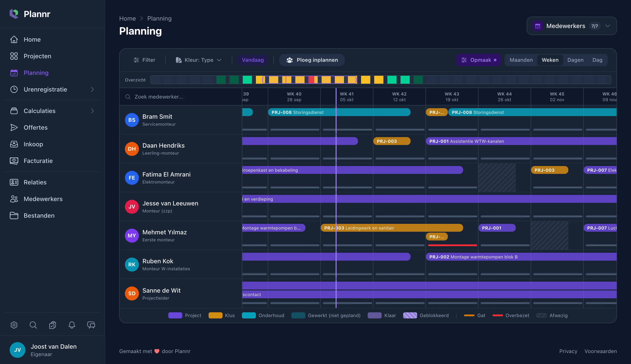Open notifications bell icon

[x=72, y=325]
